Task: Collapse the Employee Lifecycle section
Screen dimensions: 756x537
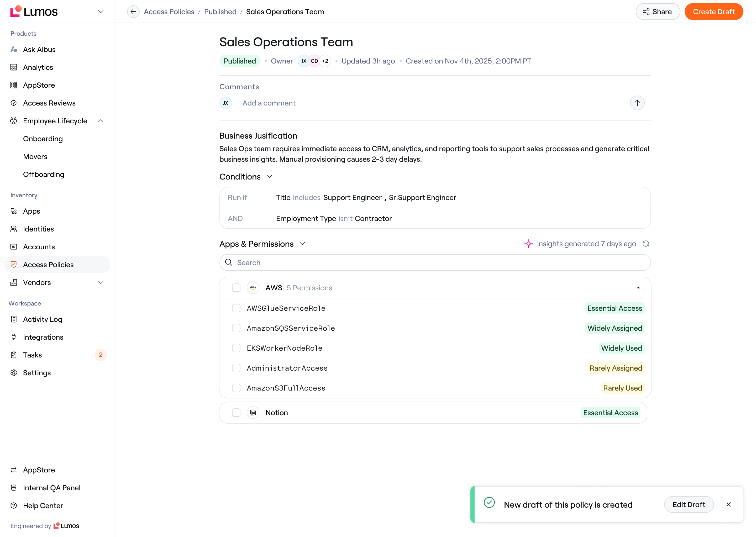Action: [101, 121]
